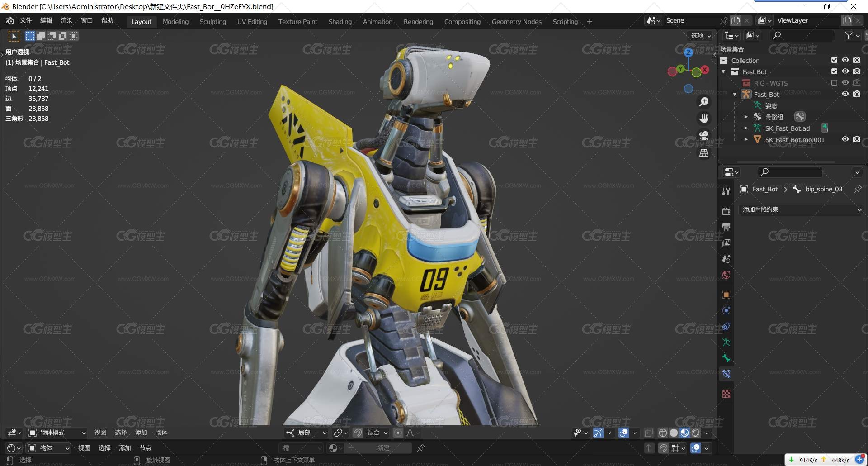868x466 pixels.
Task: Add a workspace with the plus button
Action: click(x=590, y=22)
